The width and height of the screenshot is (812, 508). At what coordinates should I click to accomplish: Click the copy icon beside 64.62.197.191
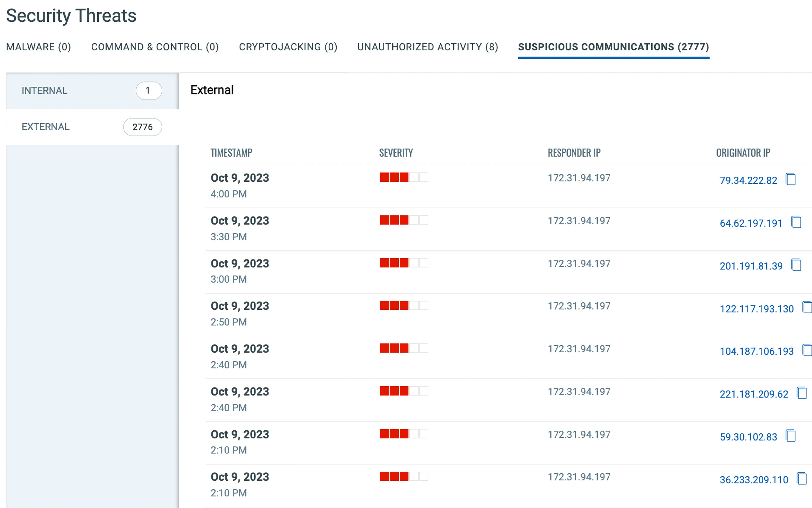(796, 222)
